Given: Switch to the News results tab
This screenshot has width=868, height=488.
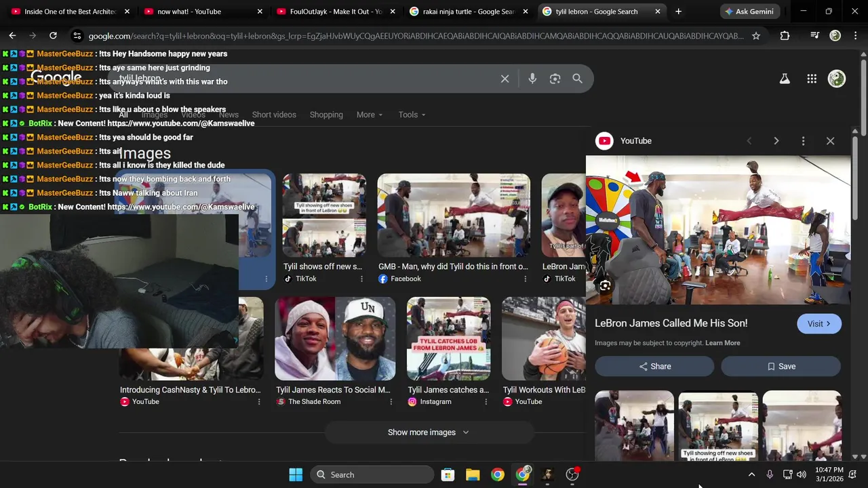Looking at the screenshot, I should 229,115.
